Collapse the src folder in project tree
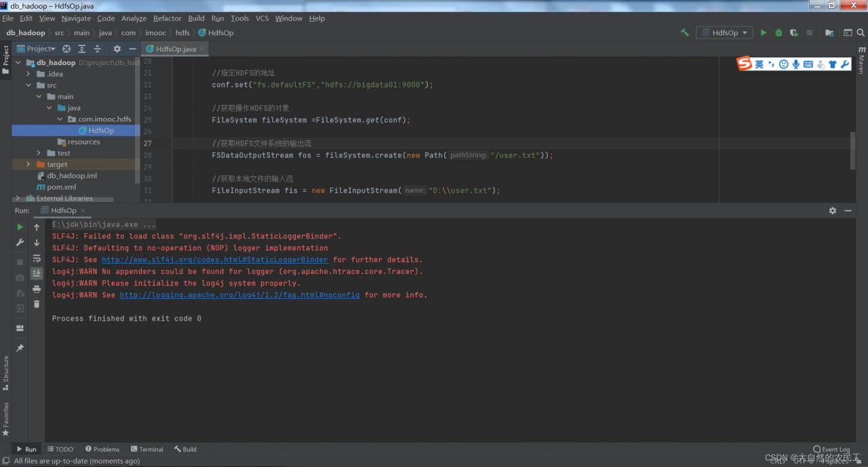The width and height of the screenshot is (868, 467). 28,85
